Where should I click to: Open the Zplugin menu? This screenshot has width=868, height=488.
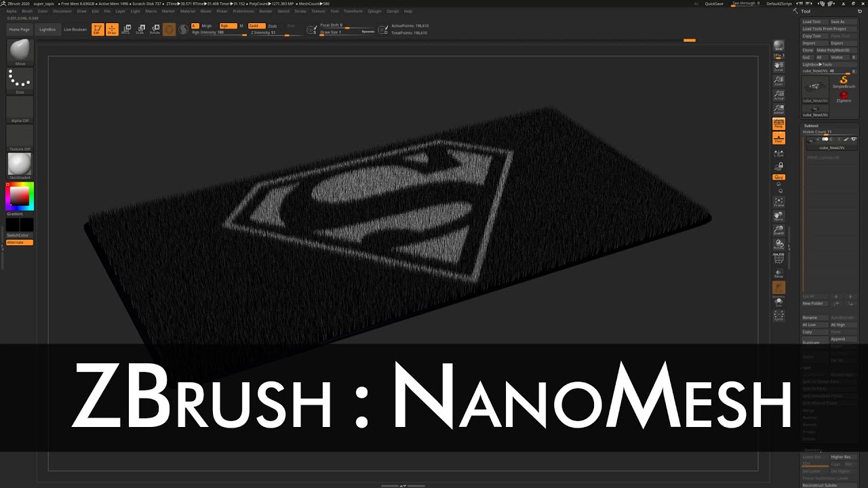click(x=374, y=11)
